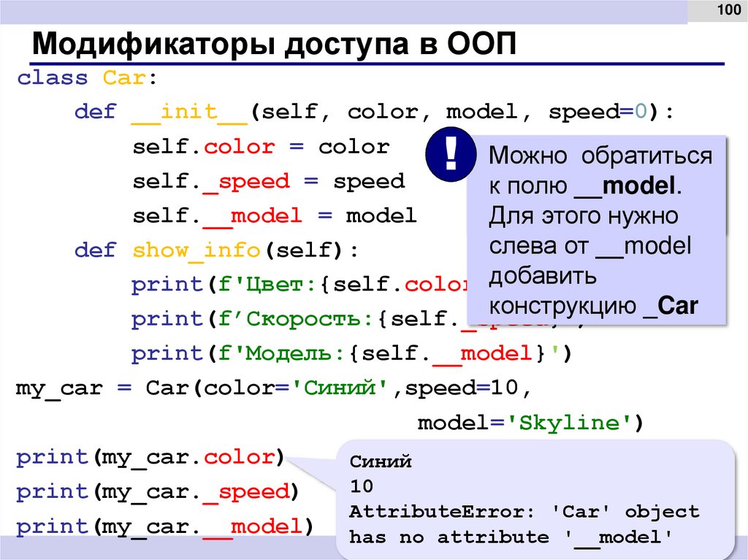Click the bold '__model' in the note
Image resolution: width=748 pixels, height=560 pixels.
tap(625, 186)
